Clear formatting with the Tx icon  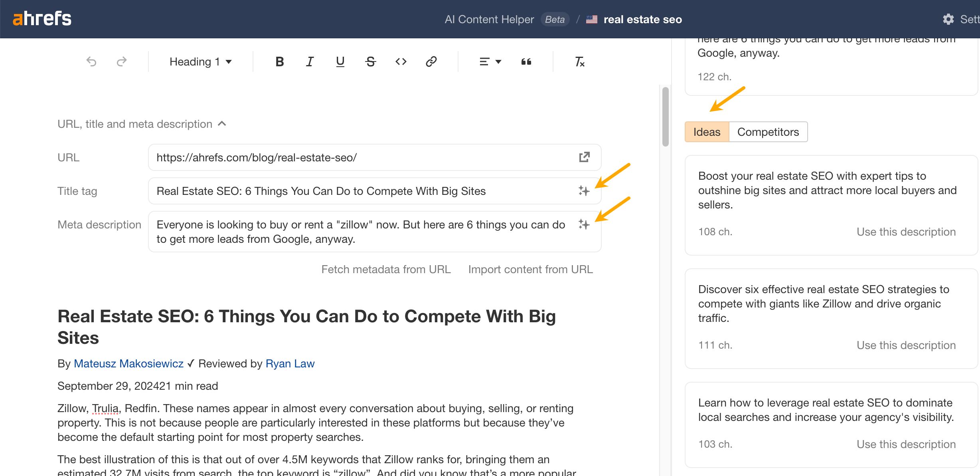pyautogui.click(x=579, y=61)
